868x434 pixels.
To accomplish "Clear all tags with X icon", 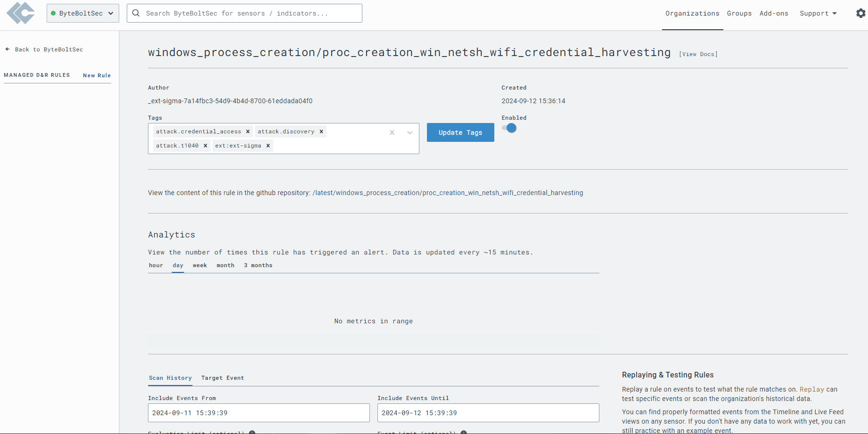I will [392, 133].
